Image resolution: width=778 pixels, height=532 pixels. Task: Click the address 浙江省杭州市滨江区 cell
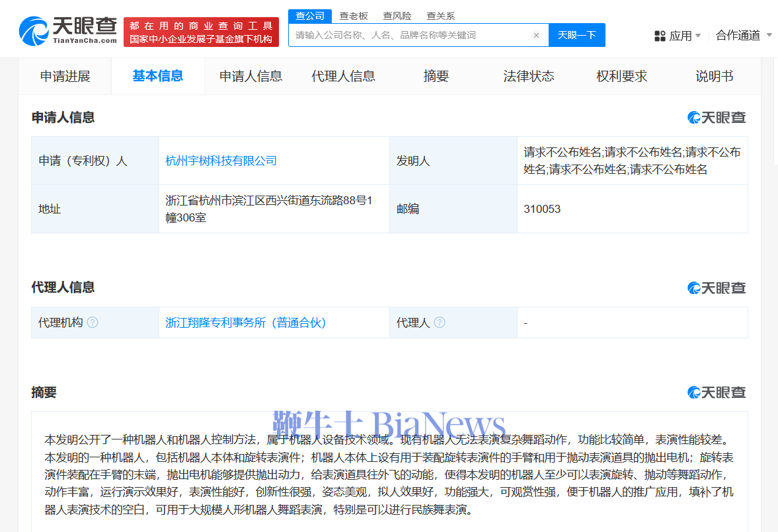point(274,209)
